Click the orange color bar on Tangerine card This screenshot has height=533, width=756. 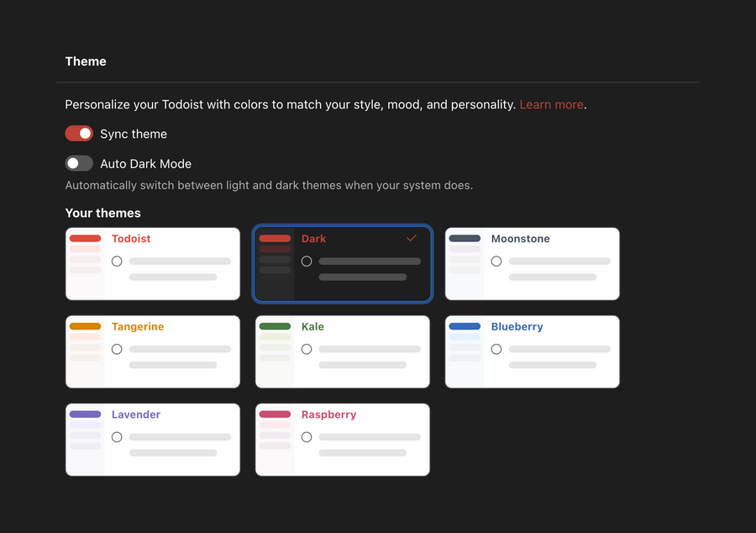(x=86, y=327)
